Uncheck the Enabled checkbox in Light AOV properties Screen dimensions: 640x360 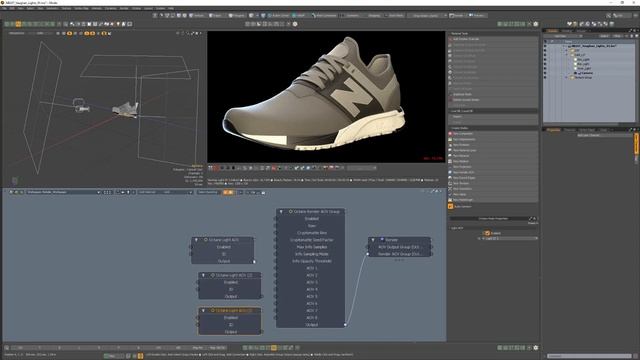click(x=487, y=233)
